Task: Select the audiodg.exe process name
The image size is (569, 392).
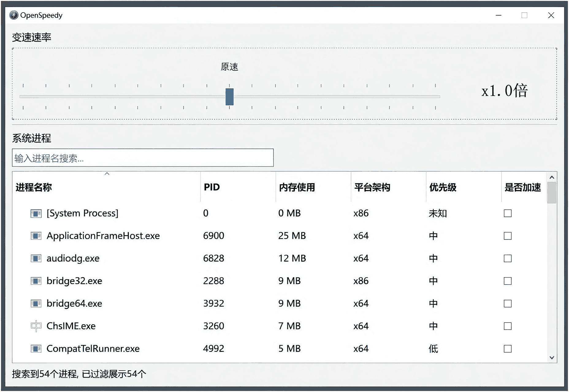Action: 73,258
